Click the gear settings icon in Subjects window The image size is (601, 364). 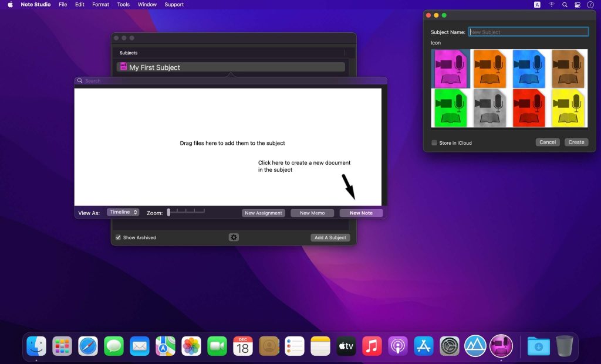[234, 237]
